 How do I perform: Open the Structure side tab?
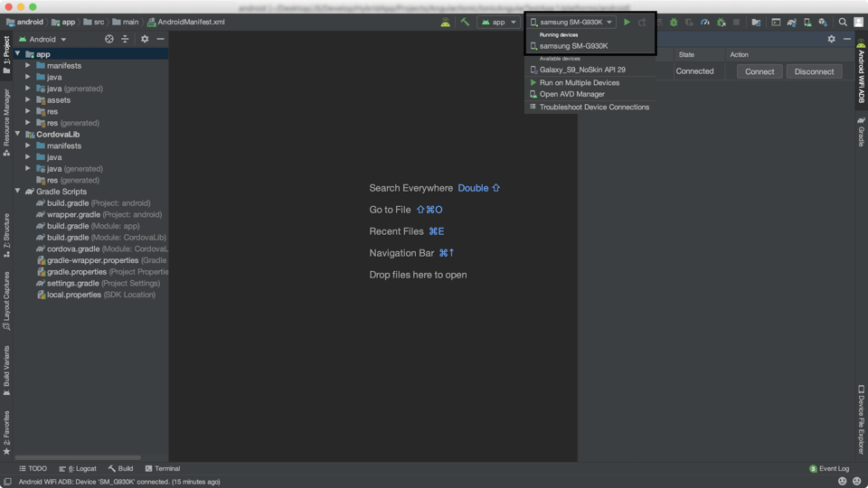6,235
